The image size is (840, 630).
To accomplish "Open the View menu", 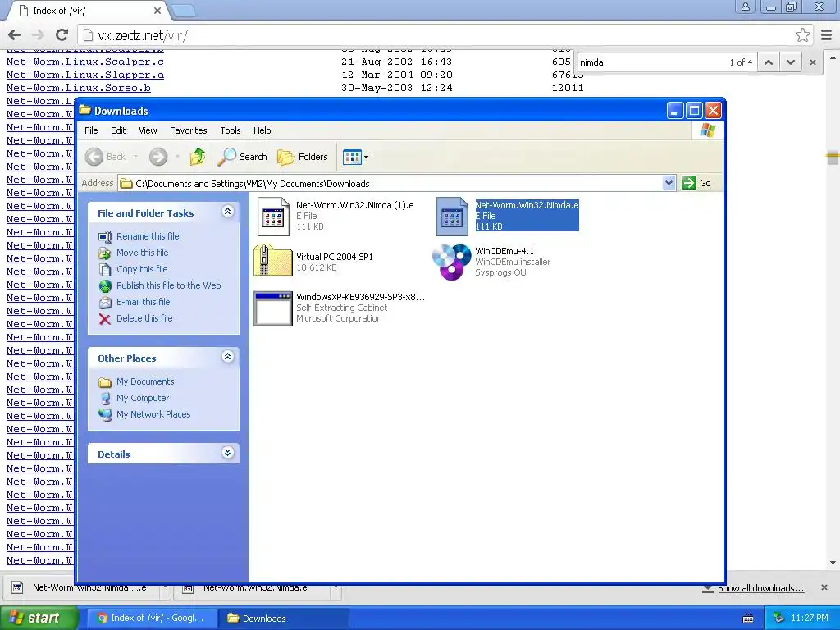I will [148, 130].
